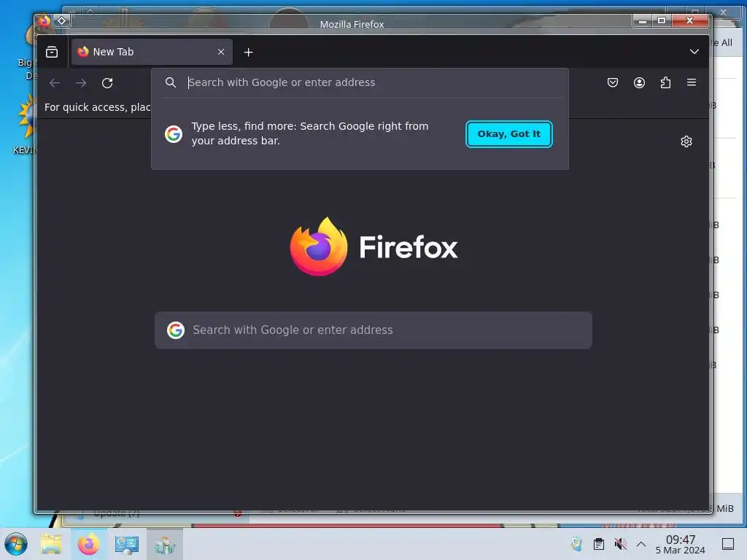Open the Extensions puzzle icon
Image resolution: width=747 pixels, height=560 pixels.
click(x=665, y=82)
